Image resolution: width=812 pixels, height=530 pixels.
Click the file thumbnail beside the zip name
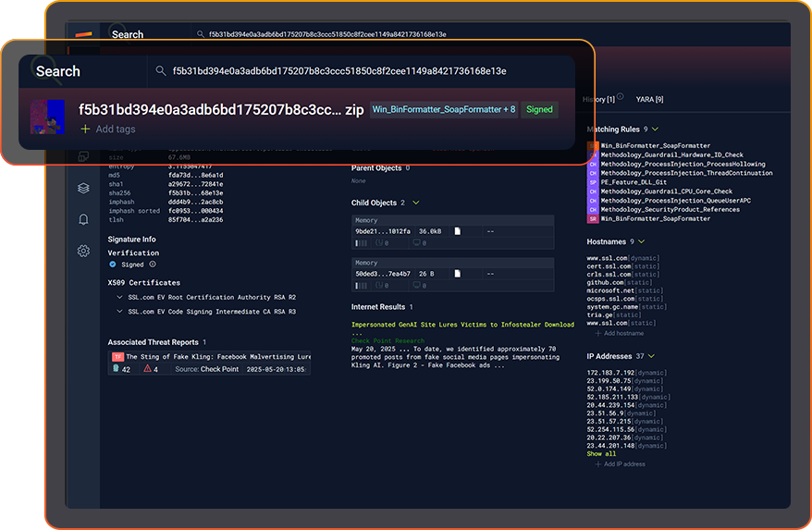(x=48, y=117)
